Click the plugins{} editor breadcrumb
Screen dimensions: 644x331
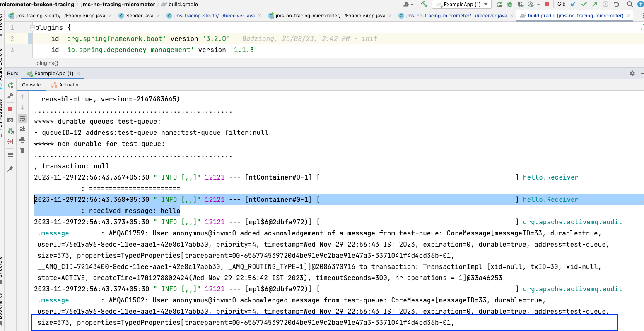pos(47,63)
